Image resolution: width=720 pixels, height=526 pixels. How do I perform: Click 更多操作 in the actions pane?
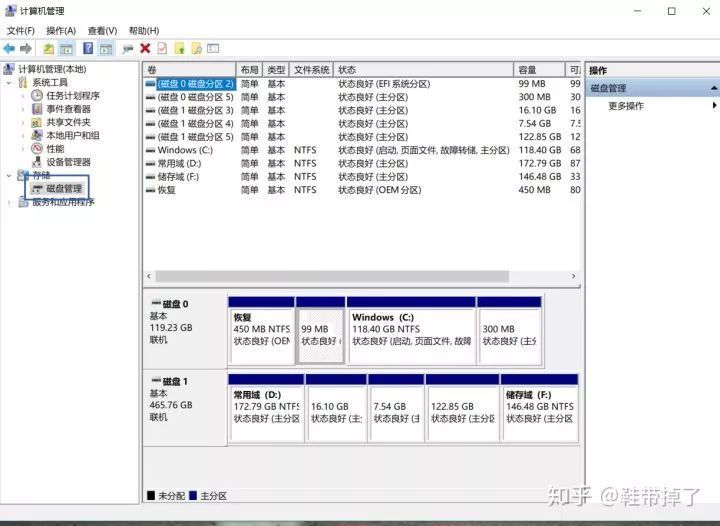626,106
